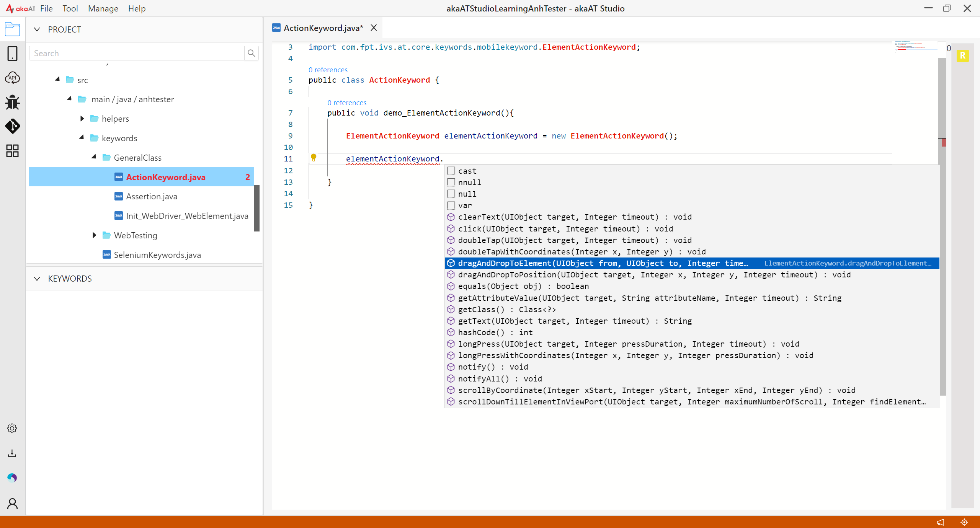Click the method icon beside clearText suggestion
The image size is (980, 528).
click(451, 217)
